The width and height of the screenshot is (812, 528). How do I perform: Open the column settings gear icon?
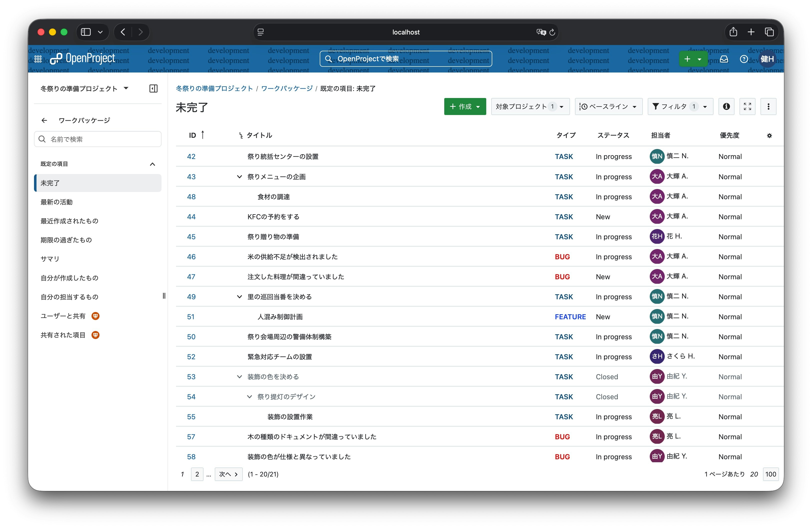(x=769, y=135)
